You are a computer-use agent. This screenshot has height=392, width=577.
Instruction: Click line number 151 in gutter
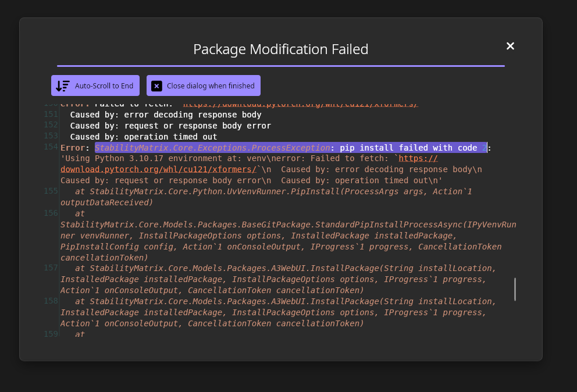pos(51,115)
